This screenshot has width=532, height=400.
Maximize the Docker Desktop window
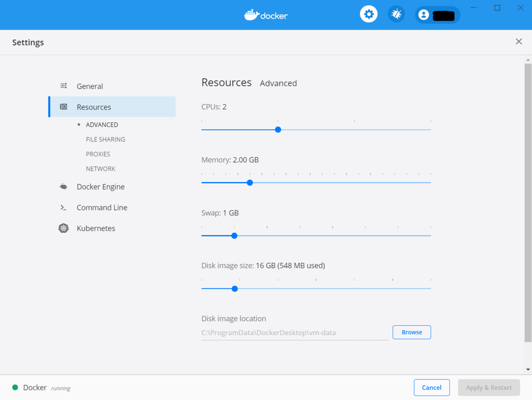click(497, 8)
